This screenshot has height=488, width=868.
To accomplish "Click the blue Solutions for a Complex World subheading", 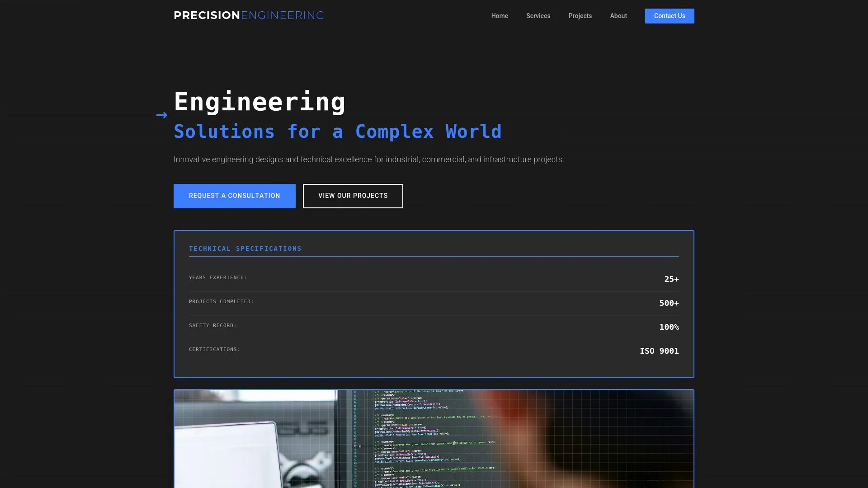I will pyautogui.click(x=337, y=131).
